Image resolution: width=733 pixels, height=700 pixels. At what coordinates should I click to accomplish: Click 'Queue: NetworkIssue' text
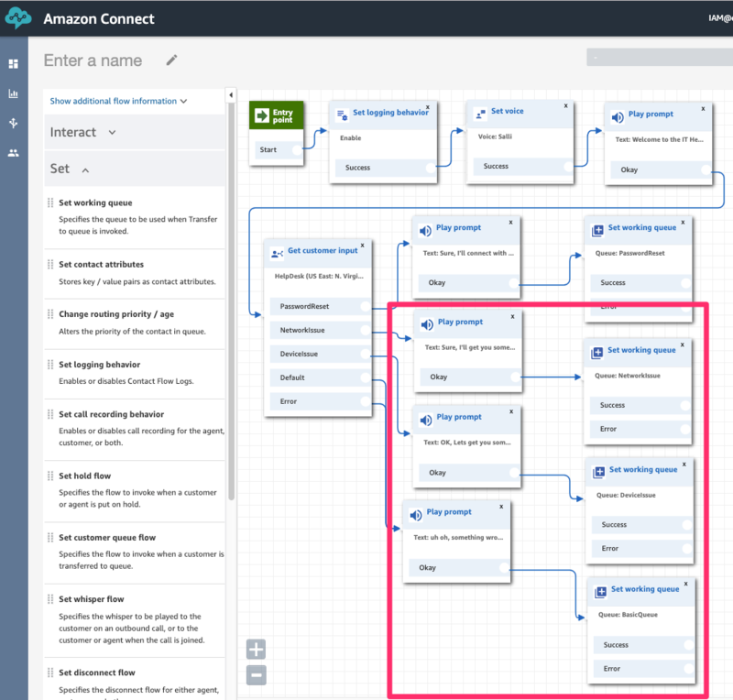pyautogui.click(x=628, y=376)
